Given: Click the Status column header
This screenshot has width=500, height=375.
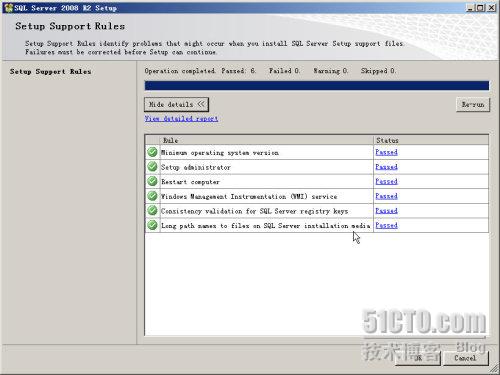Looking at the screenshot, I should 431,140.
